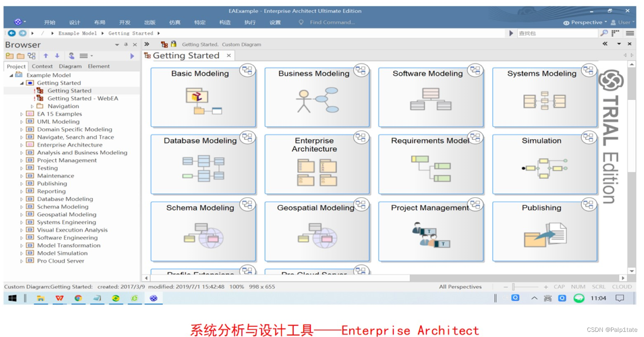Open the 设计 ribbon tab
Image resolution: width=644 pixels, height=337 pixels.
[75, 22]
